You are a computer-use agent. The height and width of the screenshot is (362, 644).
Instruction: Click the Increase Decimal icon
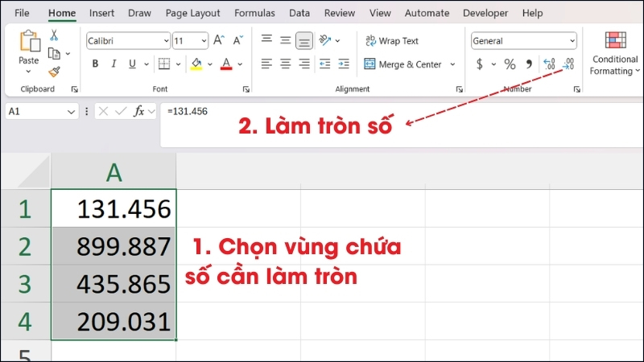tap(549, 64)
